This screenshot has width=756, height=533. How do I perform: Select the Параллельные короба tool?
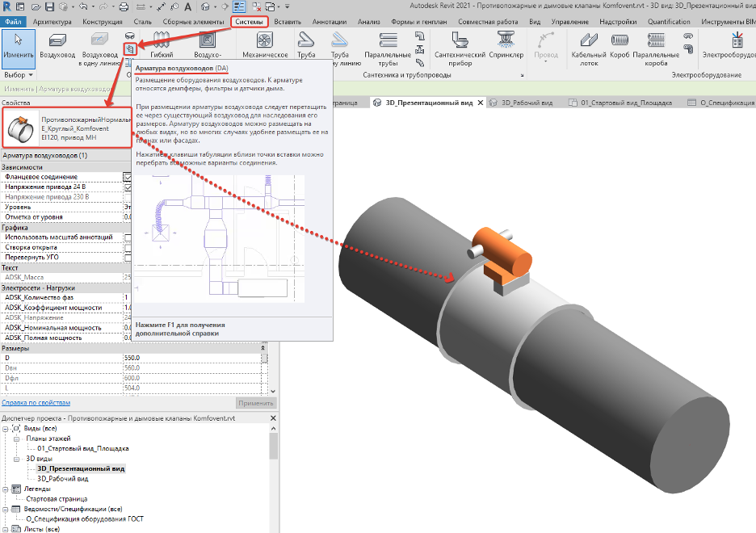pos(656,49)
